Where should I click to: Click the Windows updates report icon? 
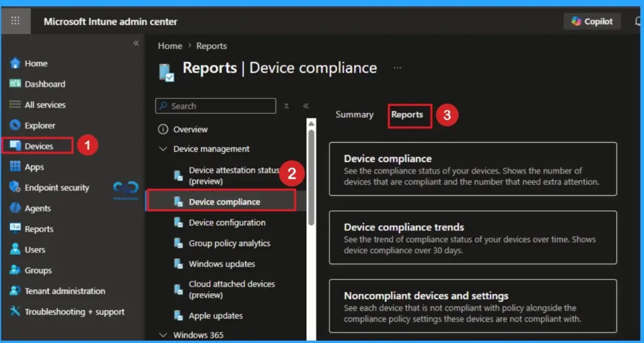pyautogui.click(x=178, y=264)
